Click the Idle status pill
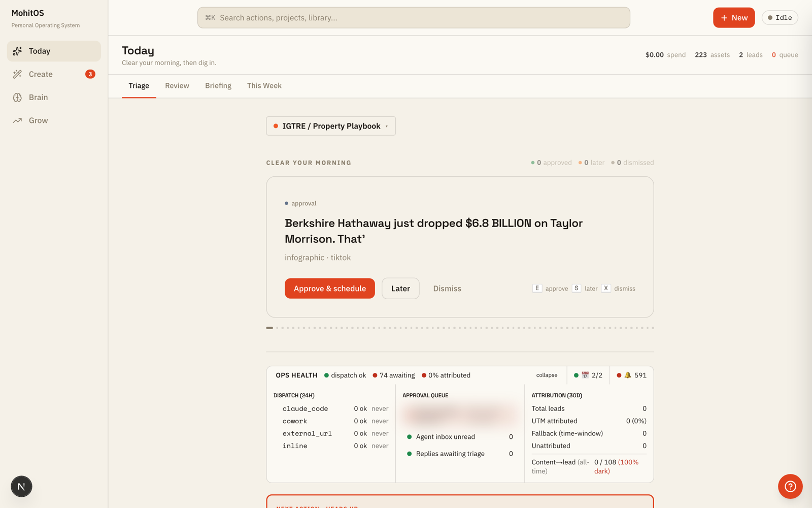Viewport: 812px width, 508px height. pos(780,18)
